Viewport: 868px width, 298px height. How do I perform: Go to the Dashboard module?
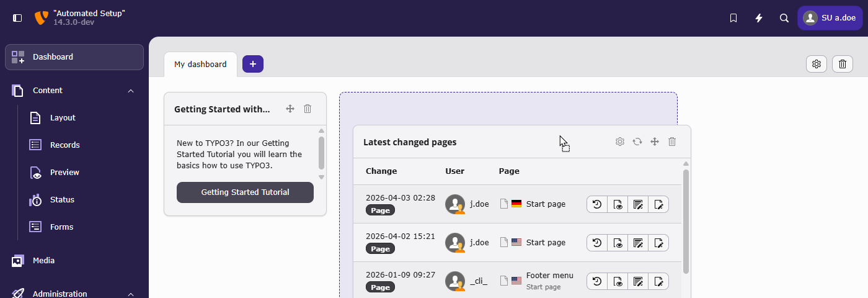pyautogui.click(x=74, y=57)
